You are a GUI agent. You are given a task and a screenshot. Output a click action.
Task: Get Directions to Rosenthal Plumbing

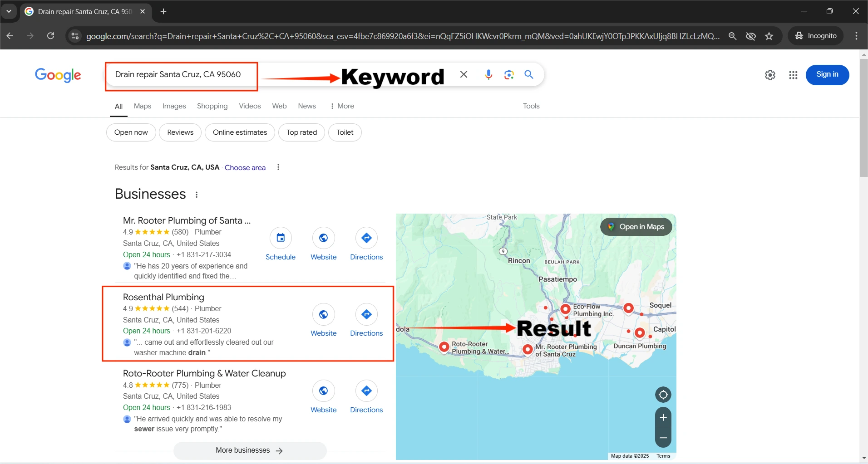[366, 314]
